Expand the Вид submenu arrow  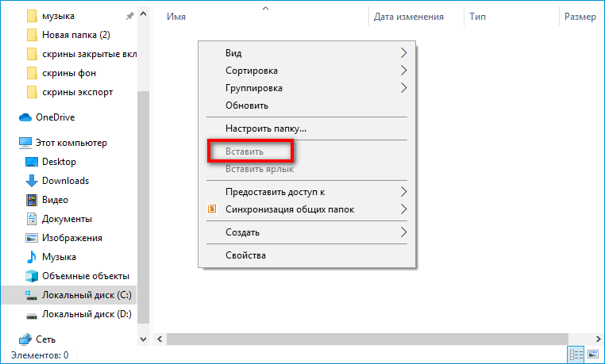pyautogui.click(x=403, y=53)
